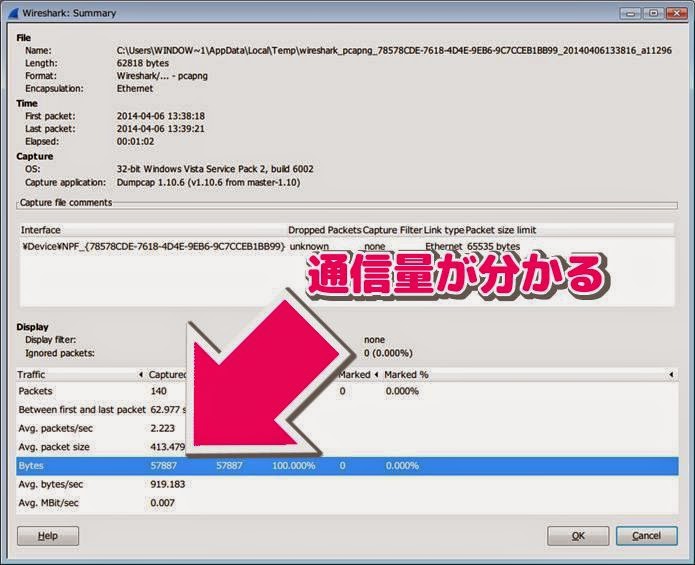The image size is (695, 565).
Task: Click the Help button
Action: click(x=48, y=536)
